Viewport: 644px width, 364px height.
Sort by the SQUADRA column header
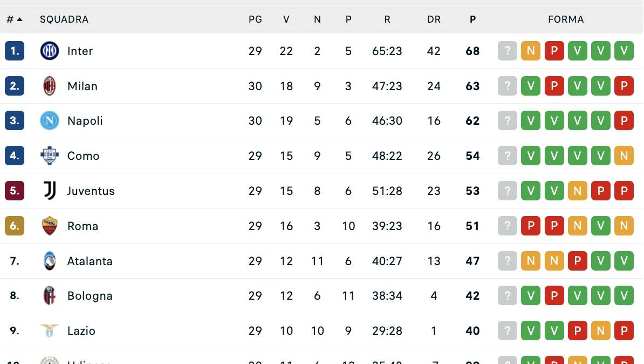tap(64, 19)
